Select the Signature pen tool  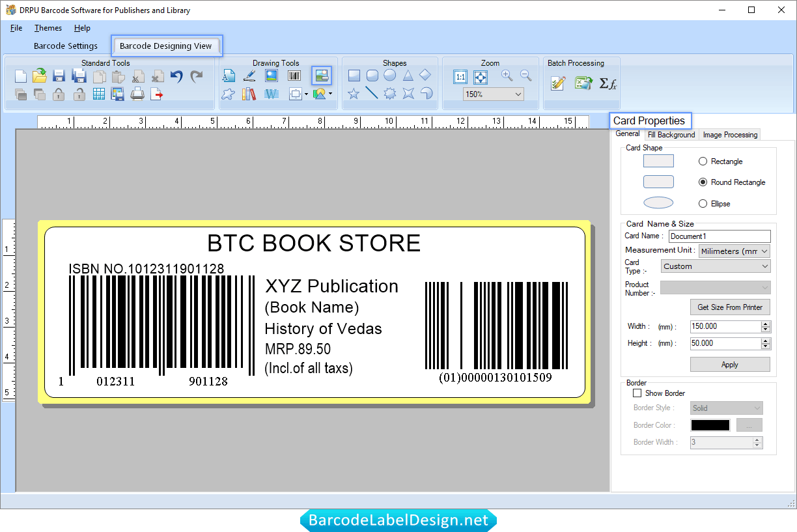click(x=249, y=76)
